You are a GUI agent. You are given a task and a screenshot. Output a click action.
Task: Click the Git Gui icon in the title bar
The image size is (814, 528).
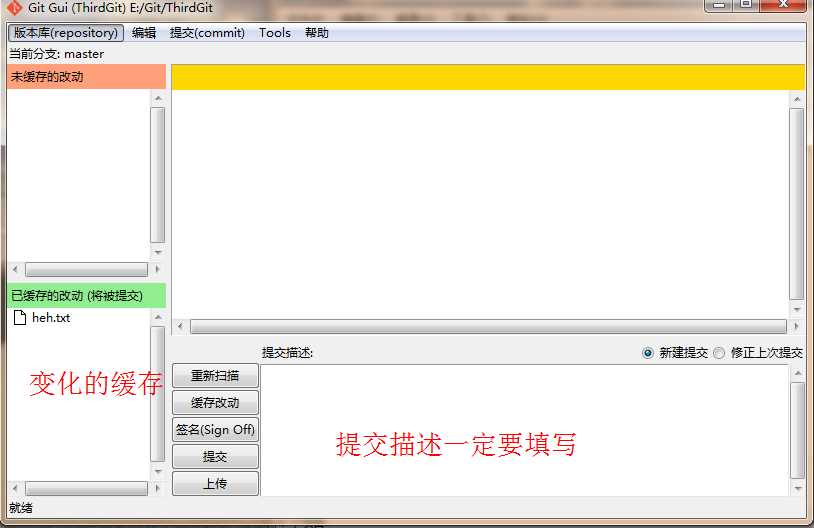[x=15, y=7]
